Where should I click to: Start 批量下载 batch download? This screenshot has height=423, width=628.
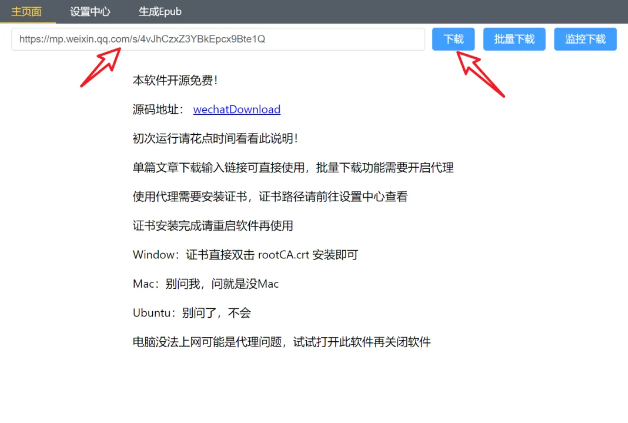pos(514,39)
